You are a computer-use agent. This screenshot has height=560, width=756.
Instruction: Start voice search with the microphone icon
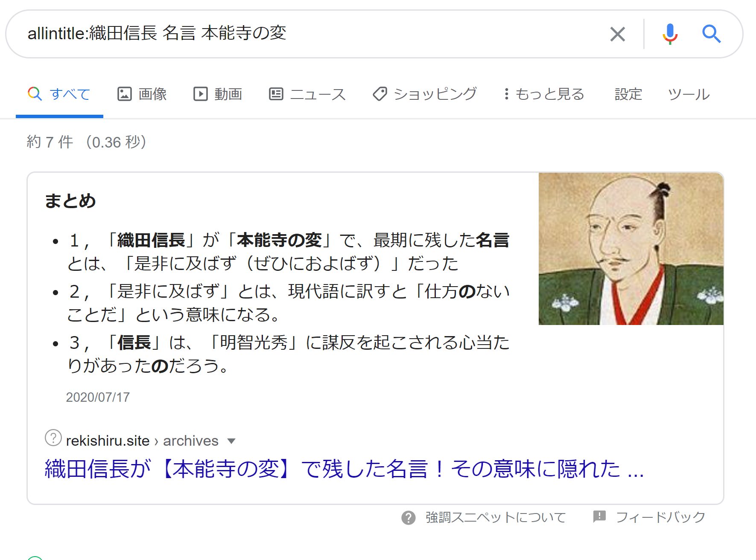[670, 34]
